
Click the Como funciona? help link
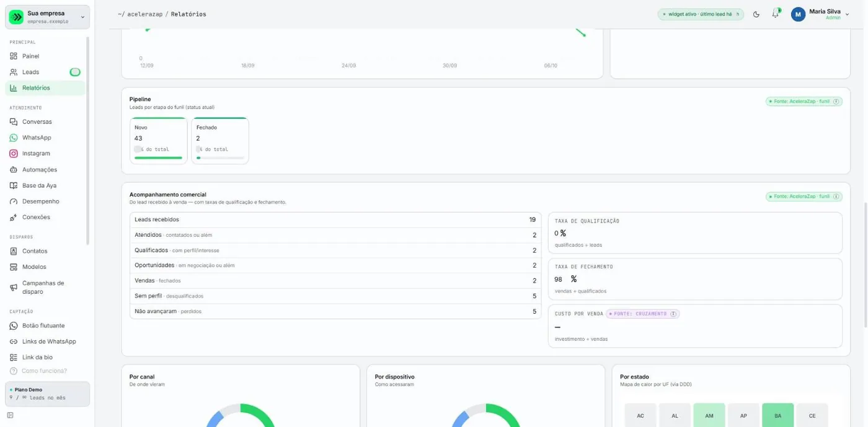38,371
